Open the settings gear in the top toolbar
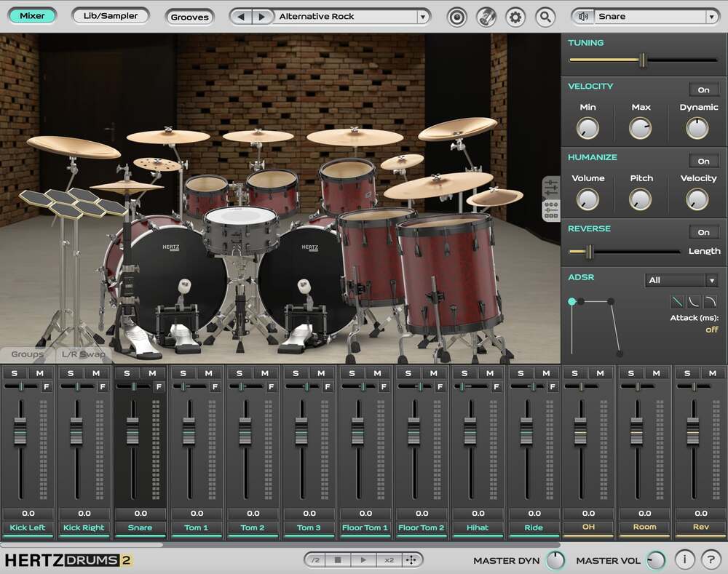This screenshot has width=728, height=574. (515, 16)
